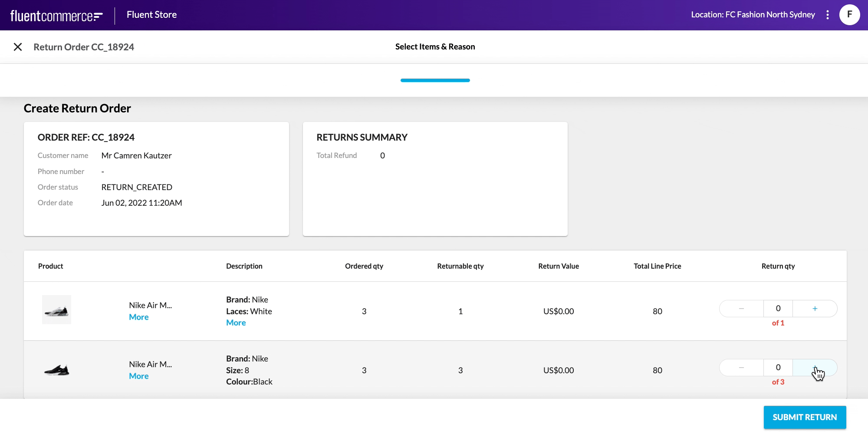868x434 pixels.
Task: Close the return order screen via the X icon
Action: 18,46
